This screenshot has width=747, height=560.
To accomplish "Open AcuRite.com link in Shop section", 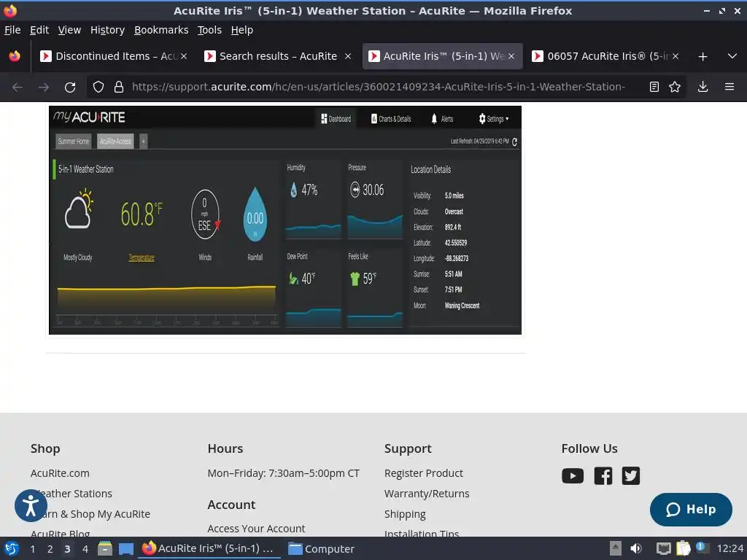I will (x=60, y=473).
